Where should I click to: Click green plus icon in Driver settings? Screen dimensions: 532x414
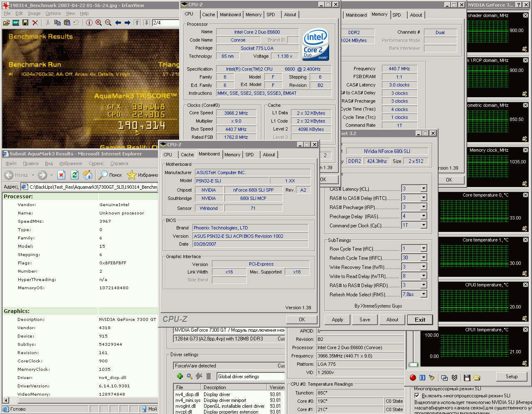point(180,376)
